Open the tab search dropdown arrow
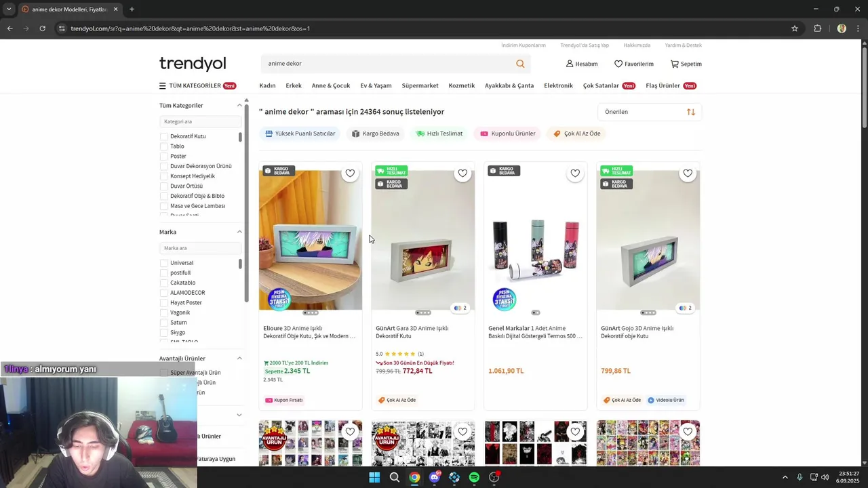 (8, 9)
